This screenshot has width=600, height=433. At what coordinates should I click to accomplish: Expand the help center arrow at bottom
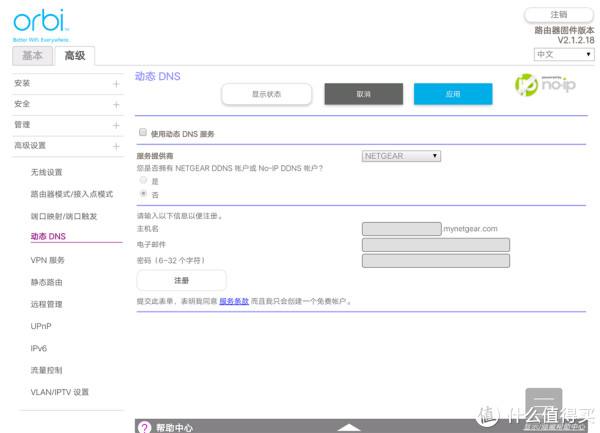coord(347,427)
